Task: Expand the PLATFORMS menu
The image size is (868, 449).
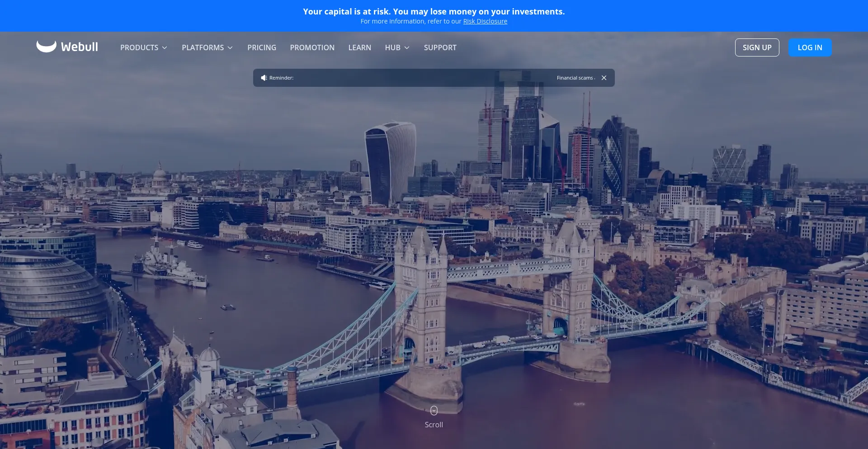Action: pos(207,47)
